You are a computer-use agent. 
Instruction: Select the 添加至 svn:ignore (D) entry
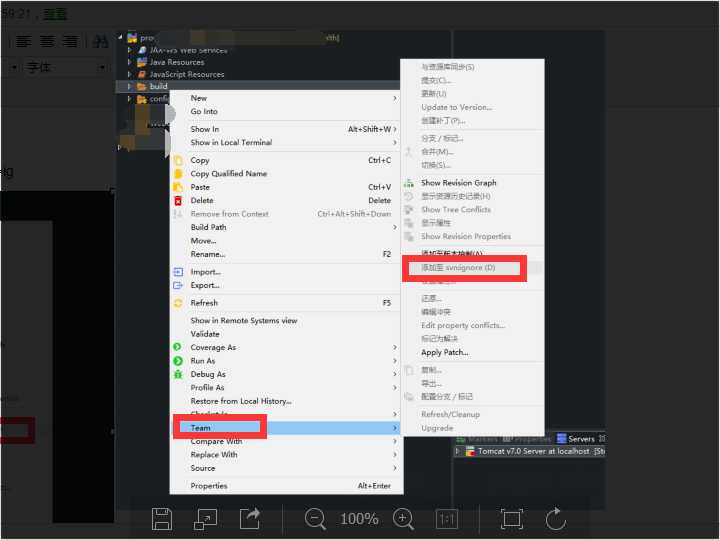[458, 268]
